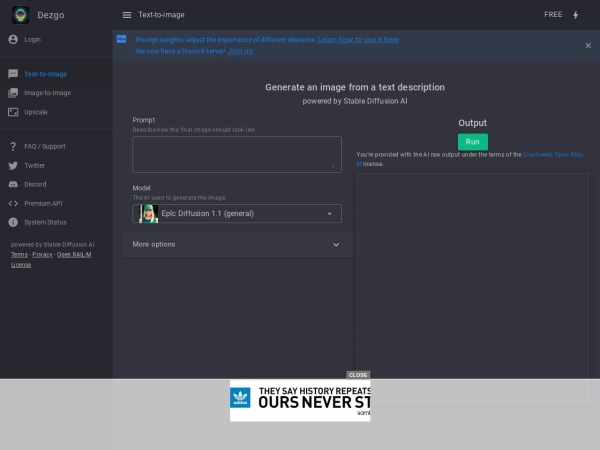Open the Discord sidebar link
Viewport: 600px width, 450px height.
pos(35,184)
